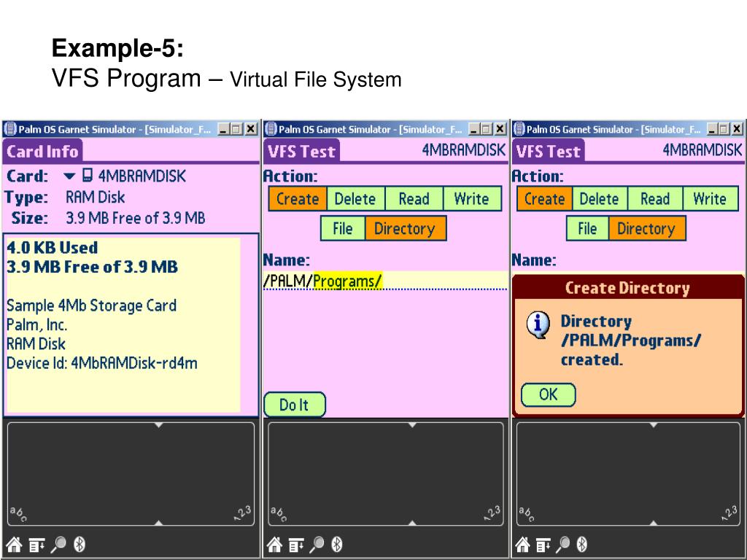This screenshot has height=560, width=747.
Task: Select Read action in right VFS Test
Action: click(x=655, y=198)
